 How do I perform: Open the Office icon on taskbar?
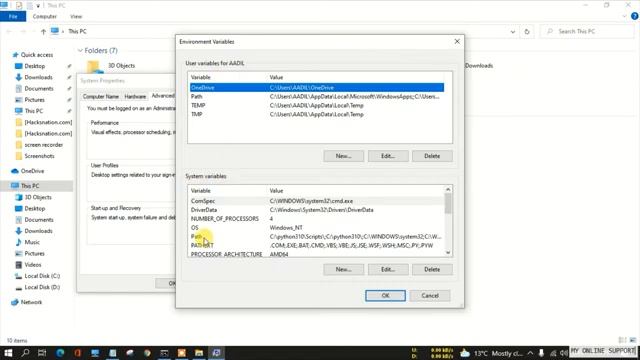78,353
